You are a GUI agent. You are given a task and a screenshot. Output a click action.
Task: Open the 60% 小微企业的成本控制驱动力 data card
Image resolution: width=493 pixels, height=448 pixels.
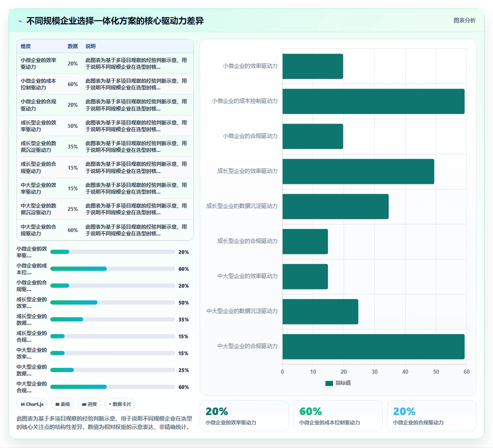pyautogui.click(x=338, y=416)
